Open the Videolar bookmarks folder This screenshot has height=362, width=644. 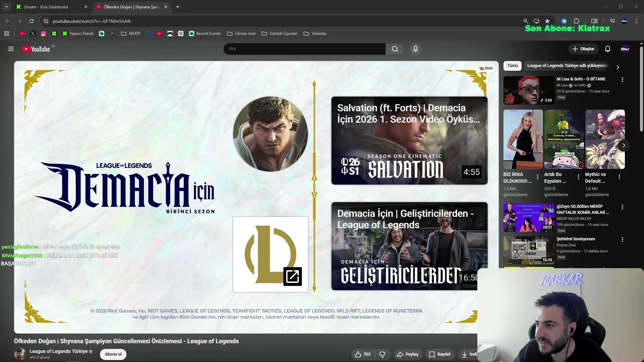click(x=315, y=34)
